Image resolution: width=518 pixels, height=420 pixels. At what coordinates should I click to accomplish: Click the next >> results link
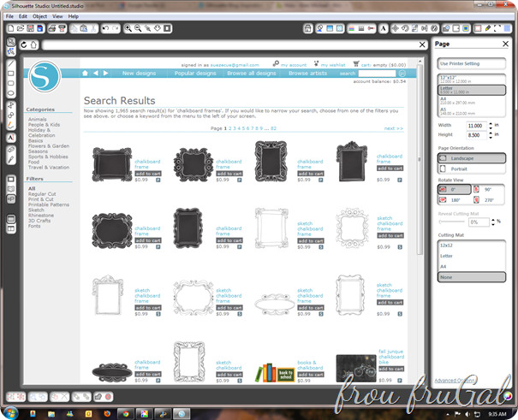click(394, 128)
